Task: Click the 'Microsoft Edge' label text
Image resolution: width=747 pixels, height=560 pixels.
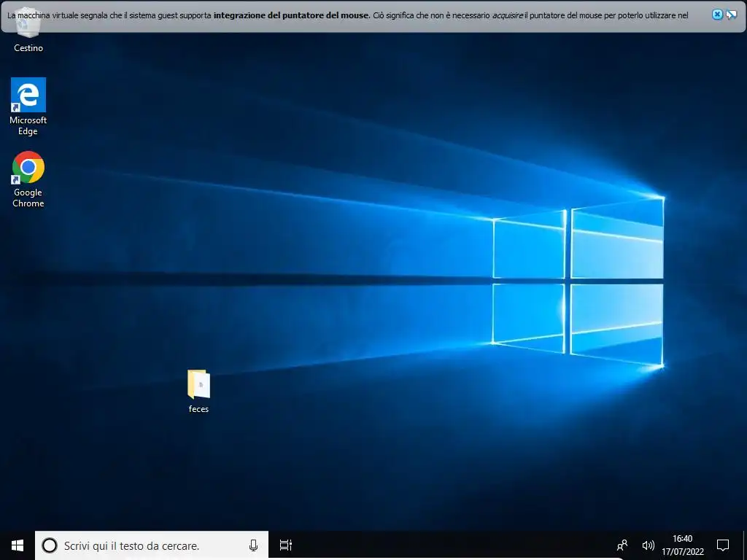Action: point(28,125)
